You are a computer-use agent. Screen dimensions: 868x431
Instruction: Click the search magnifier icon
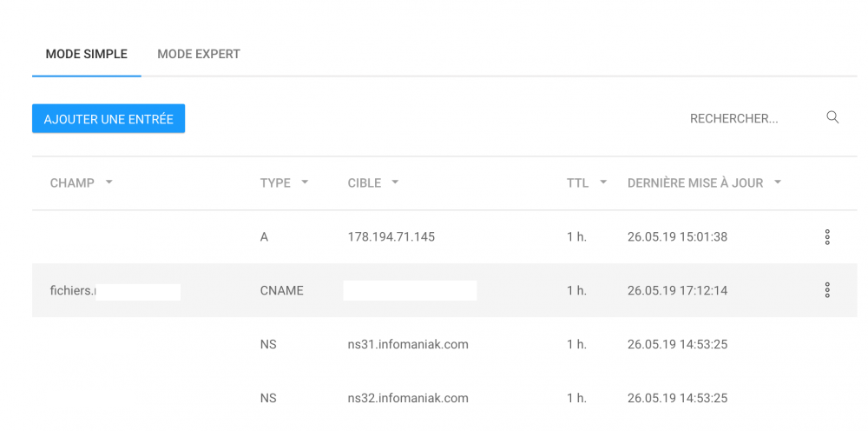click(832, 117)
